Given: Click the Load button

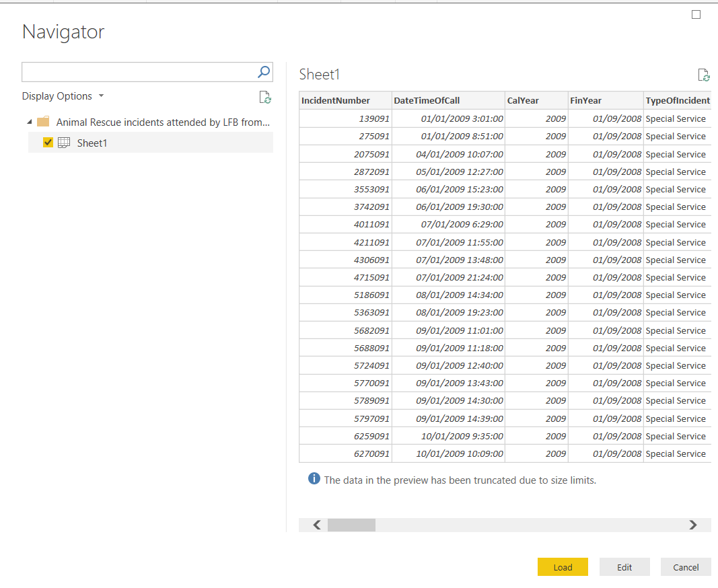Looking at the screenshot, I should 563,567.
